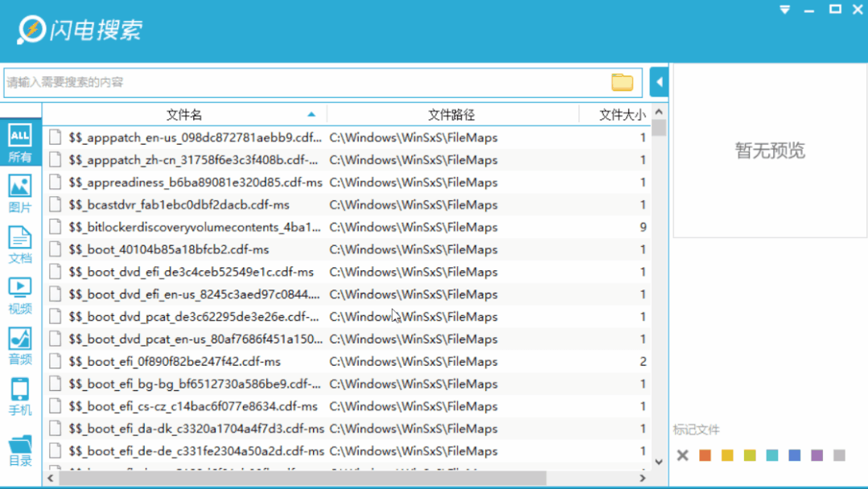Click the vertical scrollbar down arrow
This screenshot has height=489, width=868.
(x=659, y=462)
